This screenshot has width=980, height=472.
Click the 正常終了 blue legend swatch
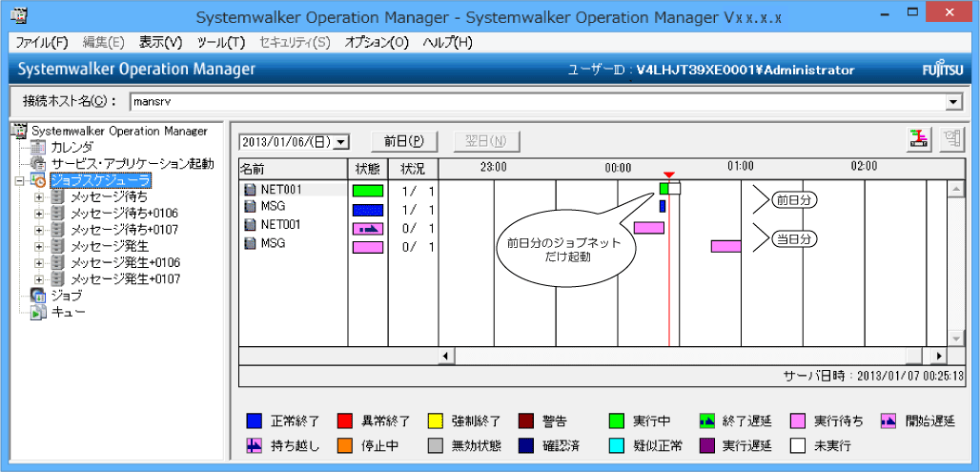point(254,421)
